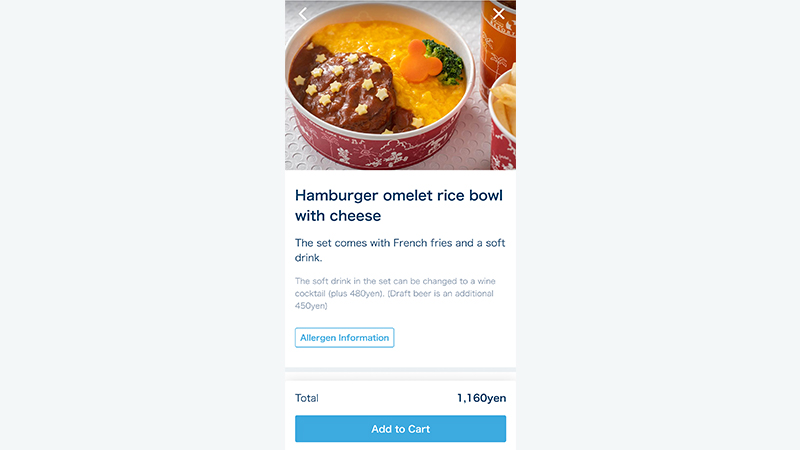Close the menu item detail with X
The width and height of the screenshot is (800, 450).
499,14
